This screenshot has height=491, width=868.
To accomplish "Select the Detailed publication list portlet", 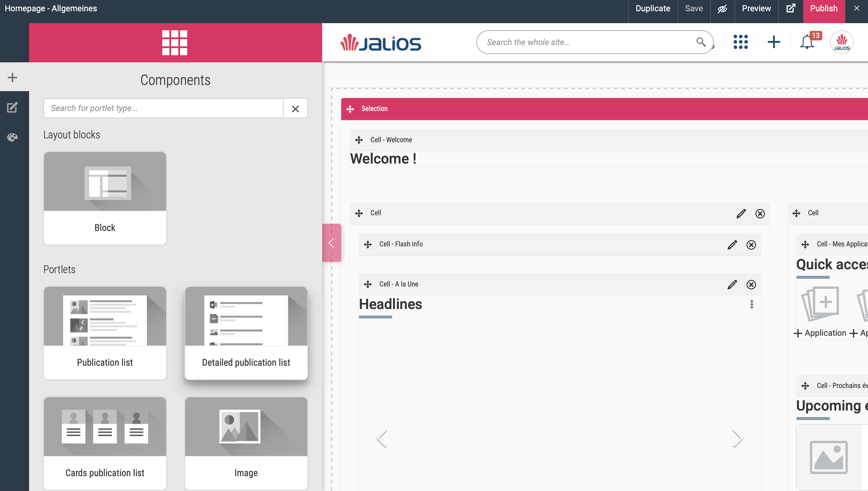I will [x=246, y=333].
